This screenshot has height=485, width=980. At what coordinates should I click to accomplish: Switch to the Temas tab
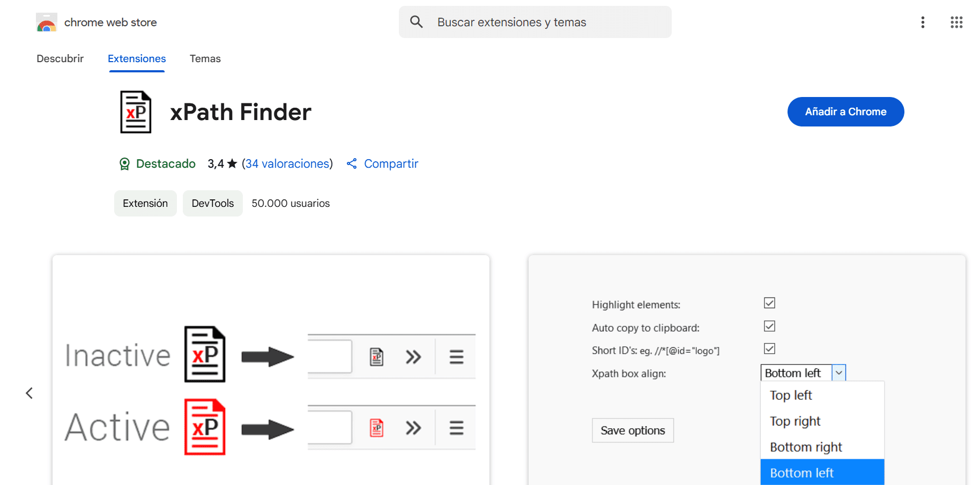[205, 58]
